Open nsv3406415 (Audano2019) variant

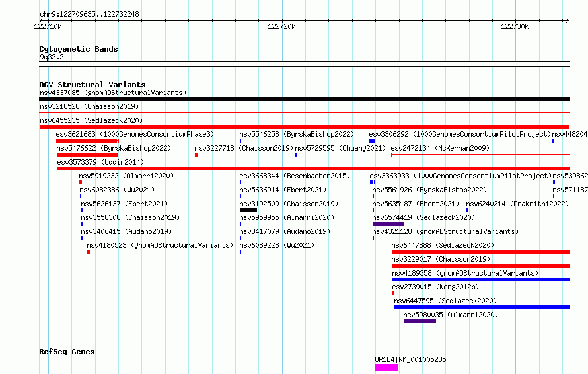(126, 231)
